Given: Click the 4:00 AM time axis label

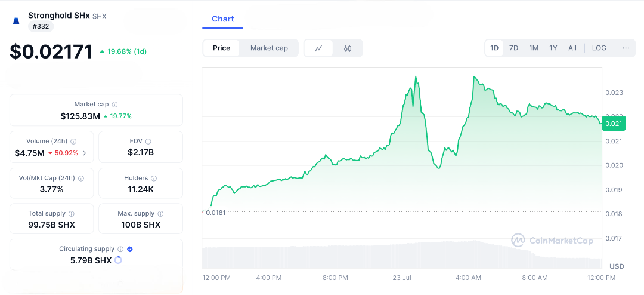Looking at the screenshot, I should click(468, 278).
